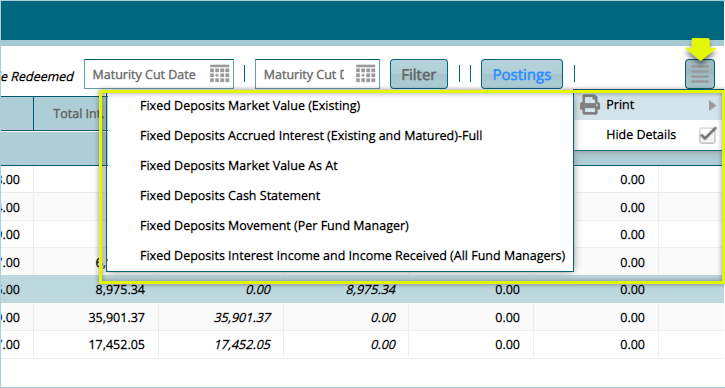Click the Filter button
Viewport: 725px width, 388px height.
pyautogui.click(x=418, y=74)
